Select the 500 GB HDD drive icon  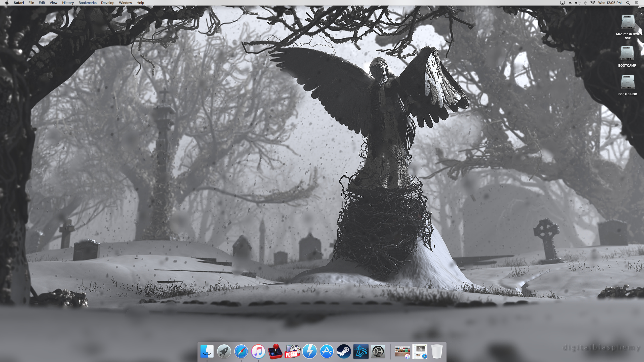click(x=628, y=82)
